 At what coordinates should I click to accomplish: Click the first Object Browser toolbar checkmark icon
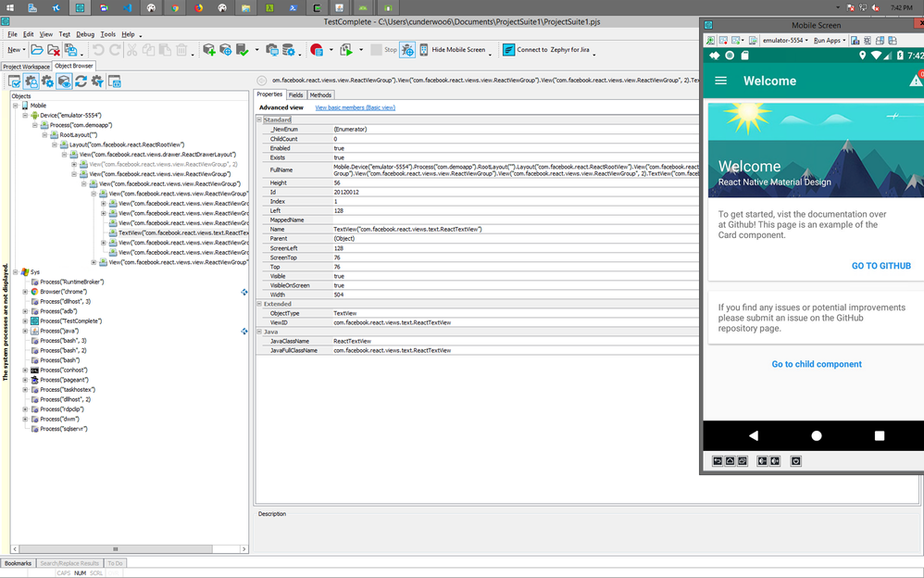(15, 82)
